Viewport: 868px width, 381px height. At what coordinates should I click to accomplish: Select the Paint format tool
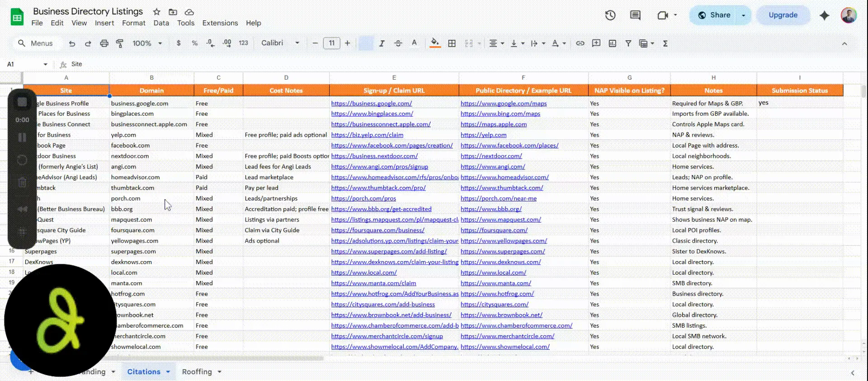click(x=120, y=43)
